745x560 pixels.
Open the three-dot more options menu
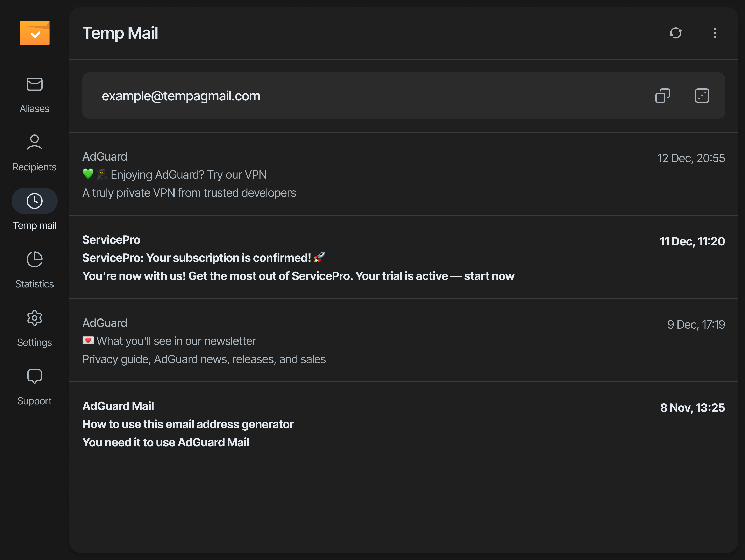[x=715, y=33]
